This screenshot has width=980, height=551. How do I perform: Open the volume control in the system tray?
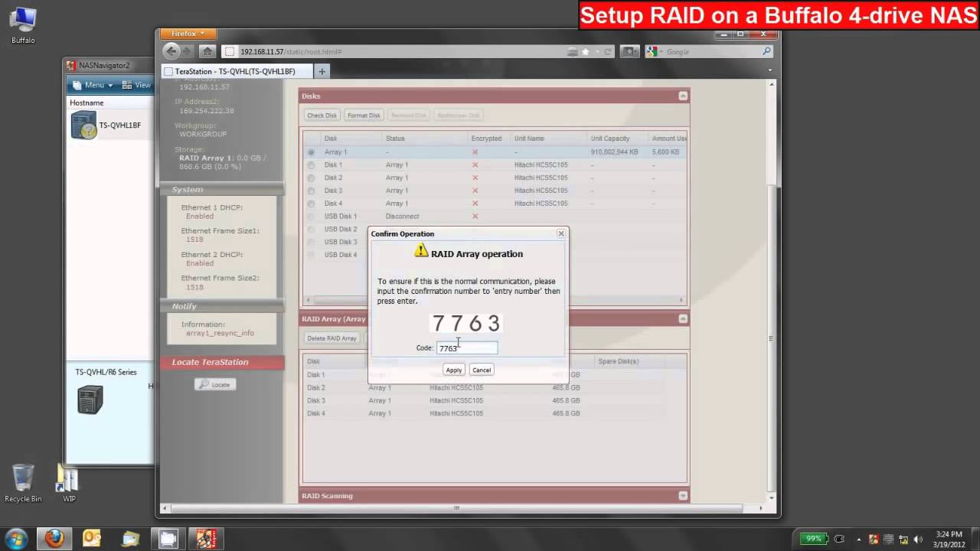coord(918,539)
